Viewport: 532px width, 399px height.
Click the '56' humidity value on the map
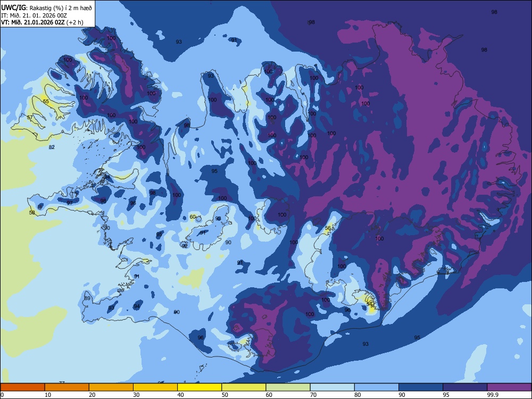pyautogui.click(x=328, y=228)
